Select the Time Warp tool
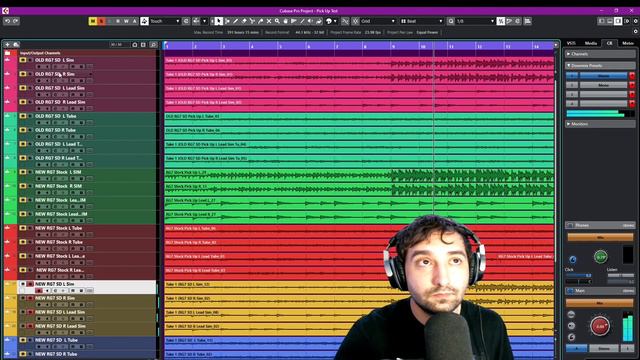Viewport: 640px width, 360px height. [294, 21]
